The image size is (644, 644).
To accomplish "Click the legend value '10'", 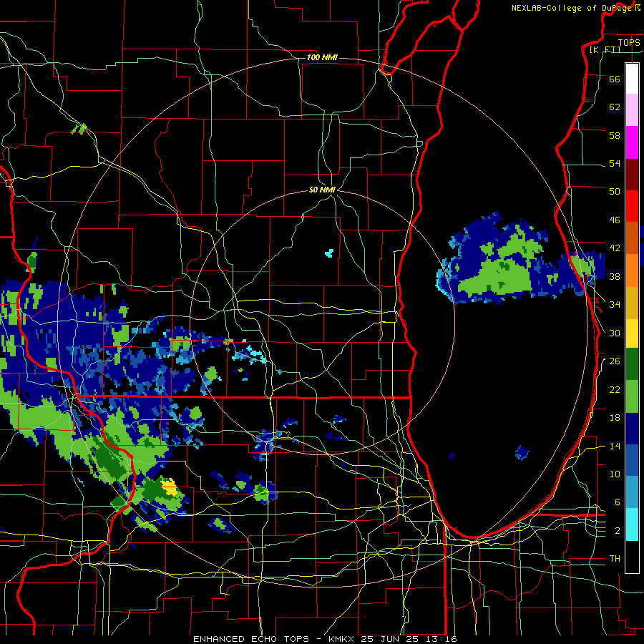I will point(615,474).
